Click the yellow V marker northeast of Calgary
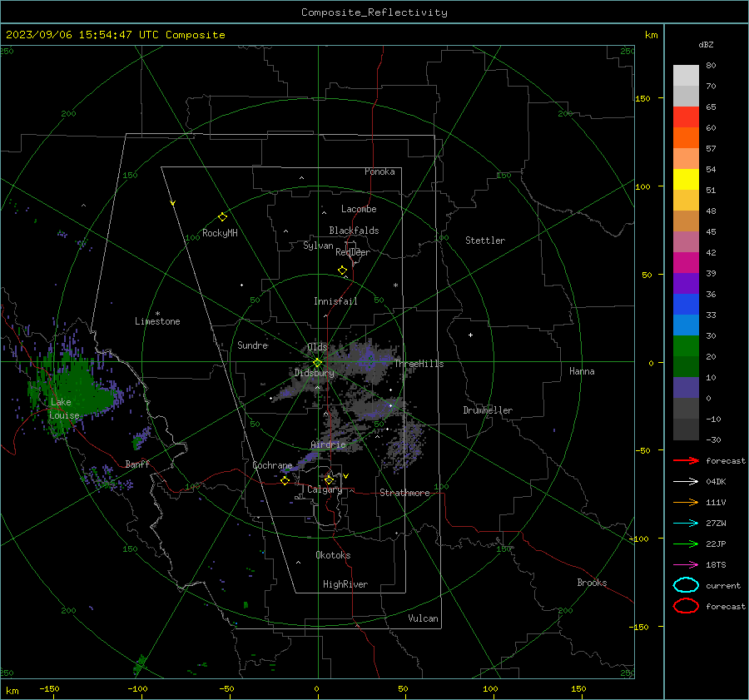The width and height of the screenshot is (749, 700). [x=346, y=476]
